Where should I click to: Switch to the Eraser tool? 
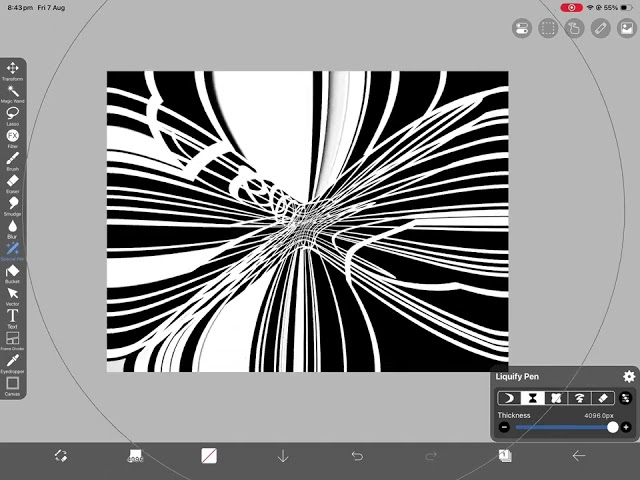coord(13,184)
